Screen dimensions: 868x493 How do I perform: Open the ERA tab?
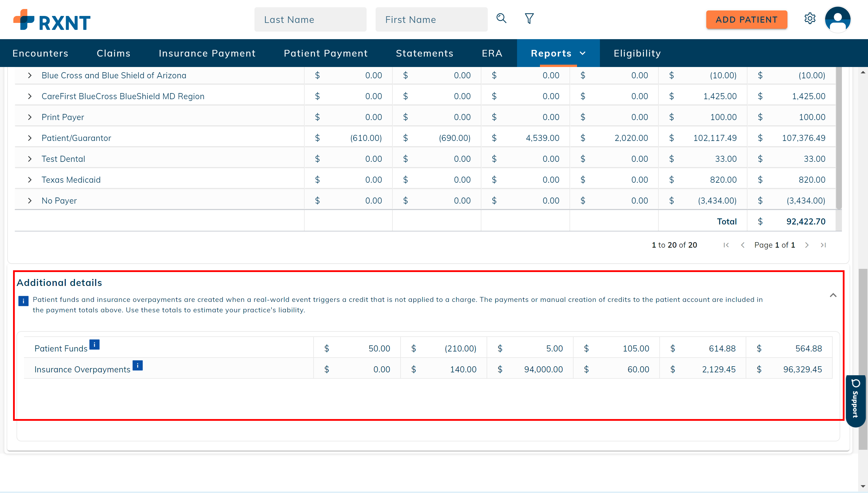(x=492, y=53)
